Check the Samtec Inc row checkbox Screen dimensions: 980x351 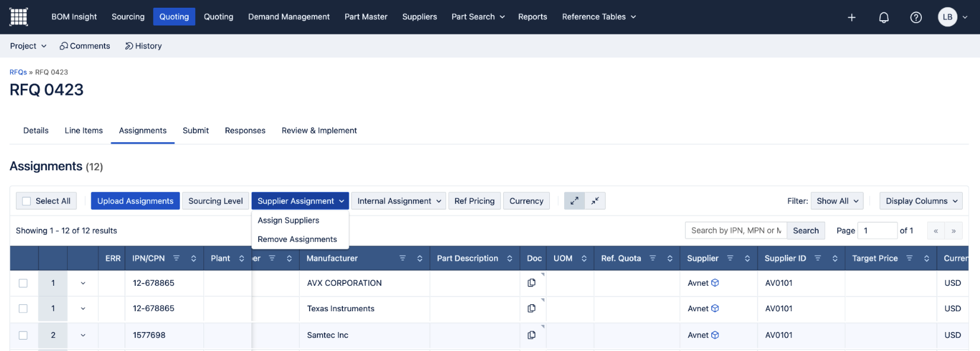point(23,335)
